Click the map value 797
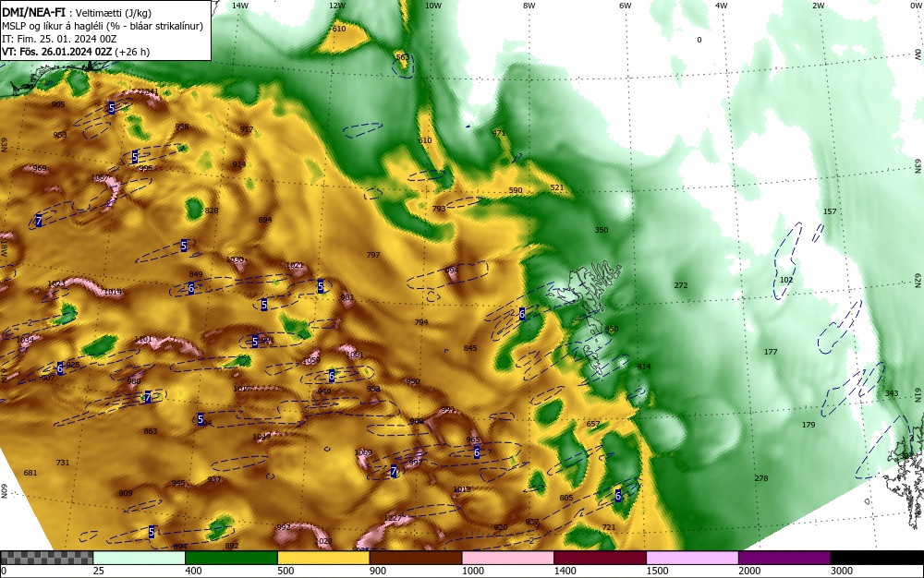This screenshot has width=924, height=578. point(373,255)
